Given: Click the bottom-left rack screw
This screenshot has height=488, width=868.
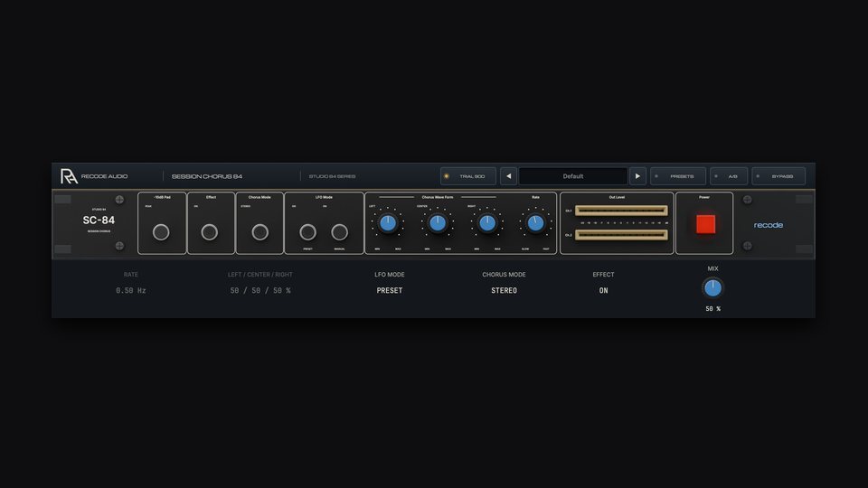Looking at the screenshot, I should (119, 246).
